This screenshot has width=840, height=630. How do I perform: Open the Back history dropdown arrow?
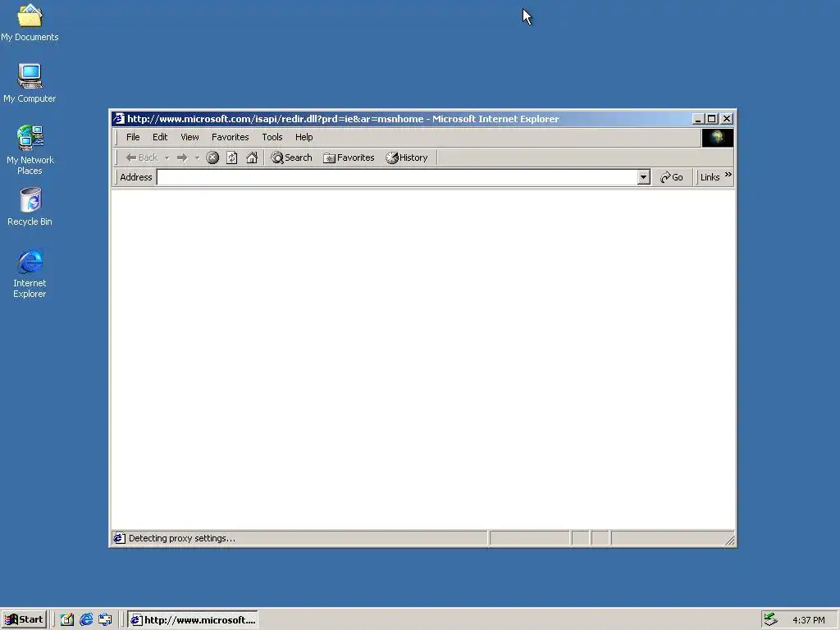click(x=167, y=157)
